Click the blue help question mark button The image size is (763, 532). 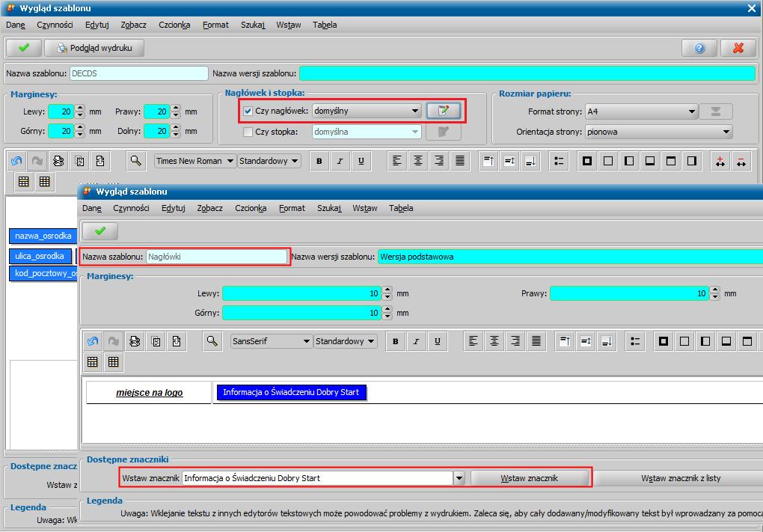(x=699, y=48)
